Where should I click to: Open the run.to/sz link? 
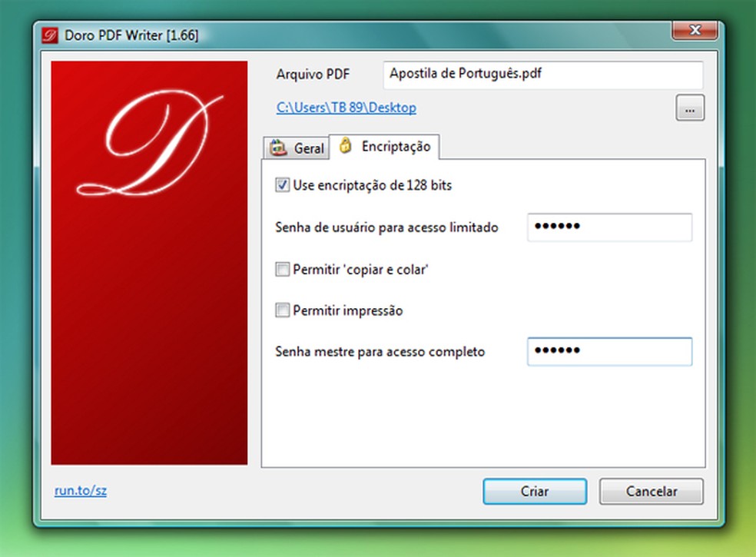coord(81,490)
